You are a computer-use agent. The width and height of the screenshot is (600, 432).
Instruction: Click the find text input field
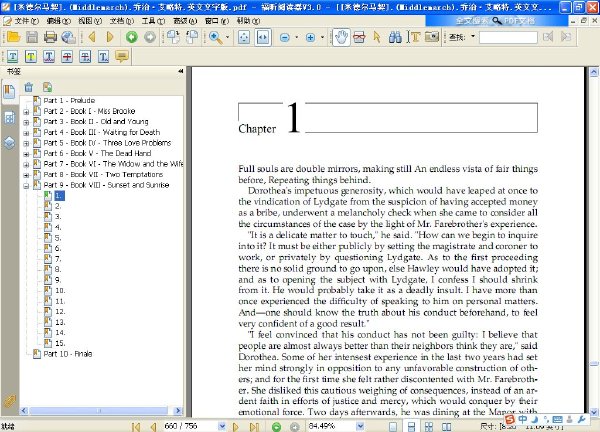[x=508, y=37]
